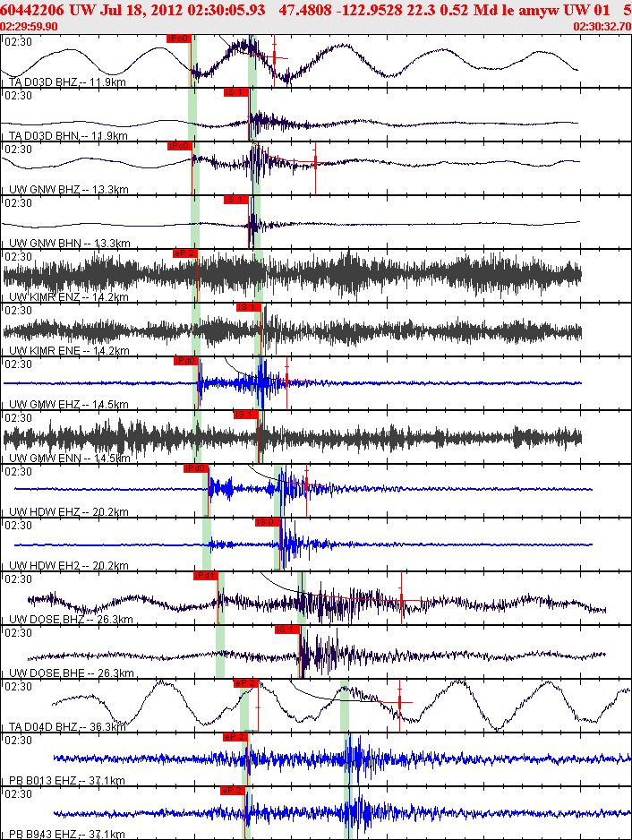The image size is (632, 840).
Task: Select the iS 1 pick flag on UW GNW BHN
Action: (x=235, y=200)
